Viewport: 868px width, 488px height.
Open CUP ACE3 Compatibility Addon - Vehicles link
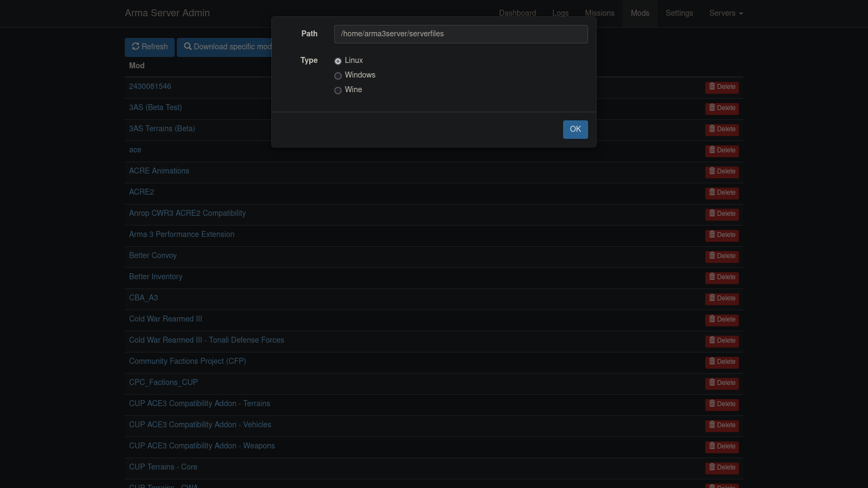pyautogui.click(x=200, y=425)
